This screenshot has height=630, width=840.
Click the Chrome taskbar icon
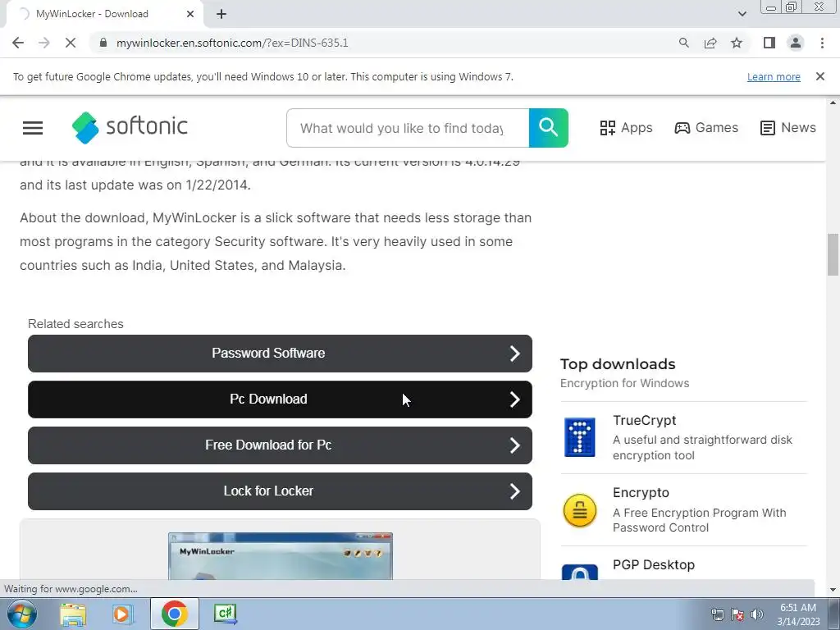(174, 614)
